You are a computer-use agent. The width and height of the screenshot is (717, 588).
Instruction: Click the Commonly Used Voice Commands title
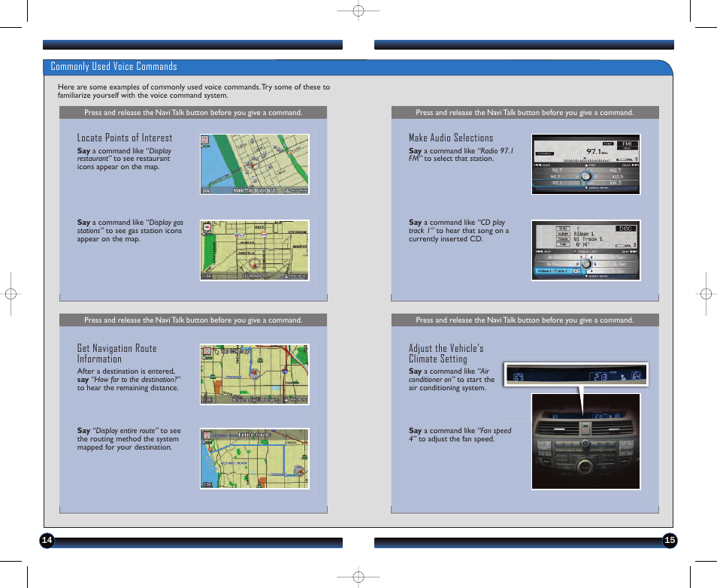[x=113, y=66]
